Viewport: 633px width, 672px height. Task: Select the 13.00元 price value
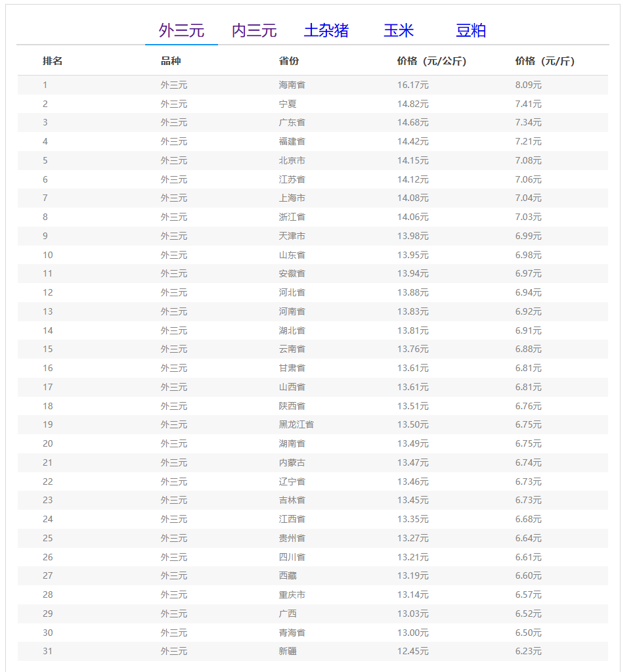click(413, 633)
